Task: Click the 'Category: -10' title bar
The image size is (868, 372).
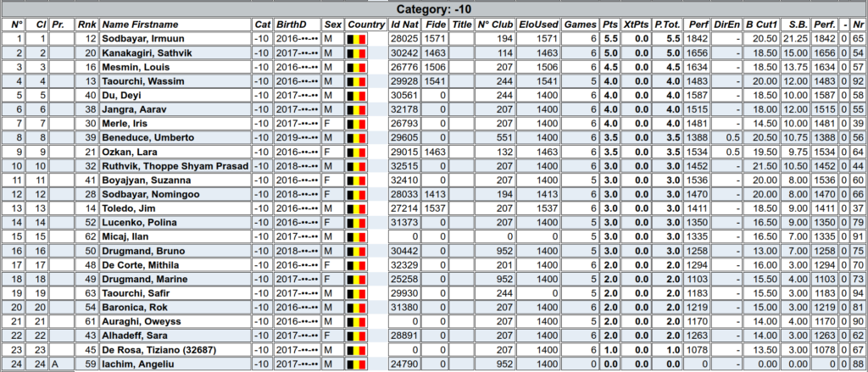Action: coord(434,9)
